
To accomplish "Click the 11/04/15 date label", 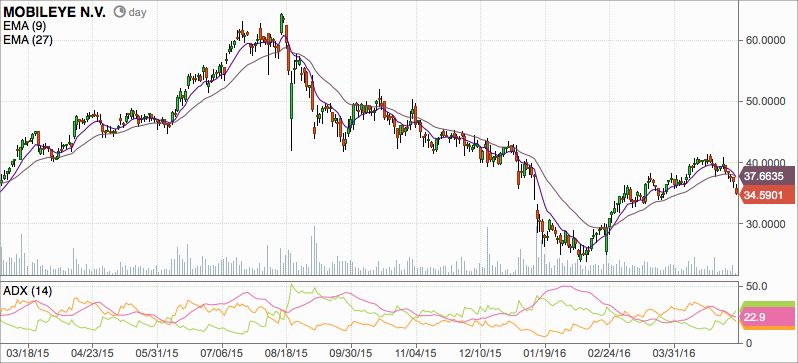I will tap(416, 352).
